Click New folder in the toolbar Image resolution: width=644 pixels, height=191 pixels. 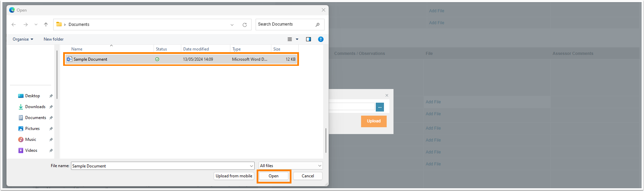point(54,39)
